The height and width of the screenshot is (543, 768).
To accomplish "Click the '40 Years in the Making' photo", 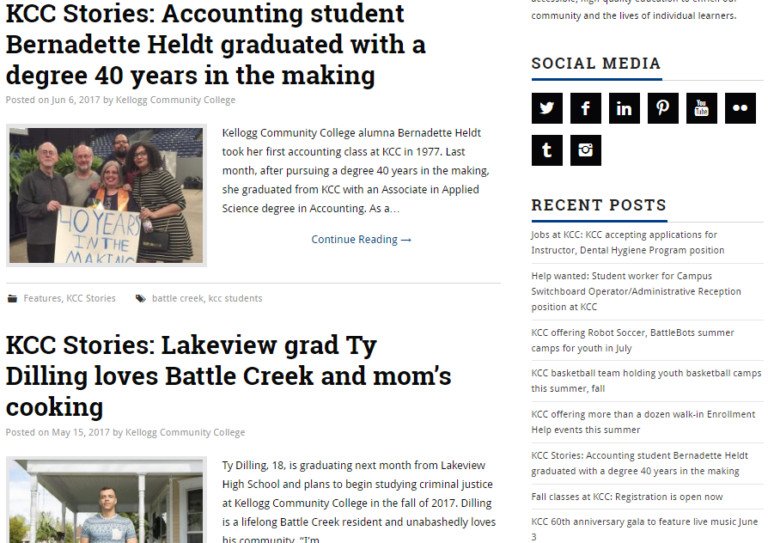I will (x=106, y=195).
